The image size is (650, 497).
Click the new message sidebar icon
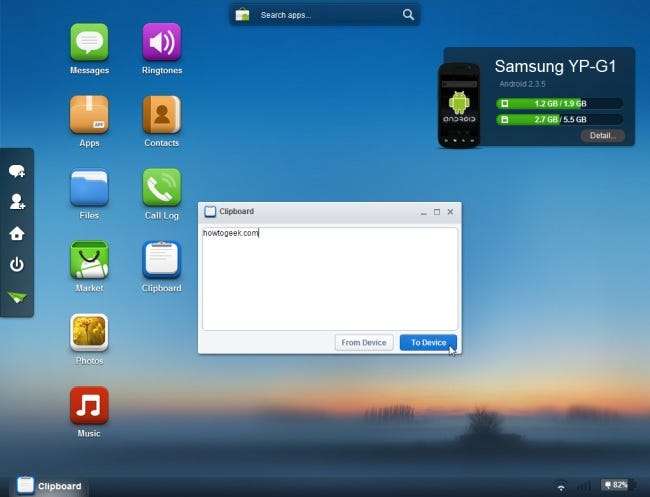(x=17, y=171)
